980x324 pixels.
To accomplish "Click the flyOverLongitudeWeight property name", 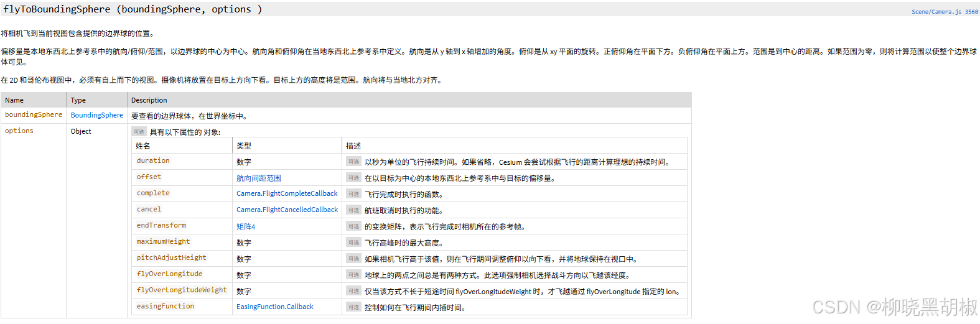I will click(182, 290).
